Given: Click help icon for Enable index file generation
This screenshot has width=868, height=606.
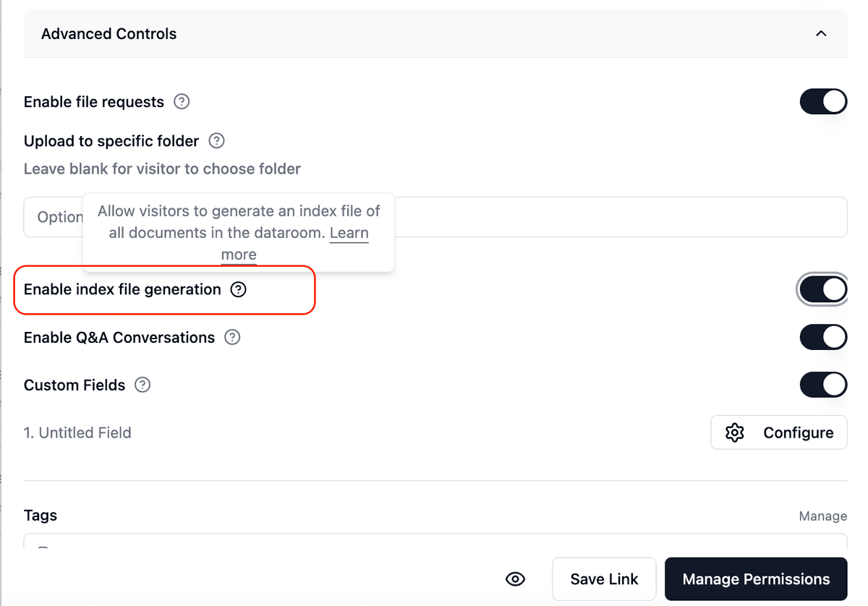Looking at the screenshot, I should click(x=238, y=290).
